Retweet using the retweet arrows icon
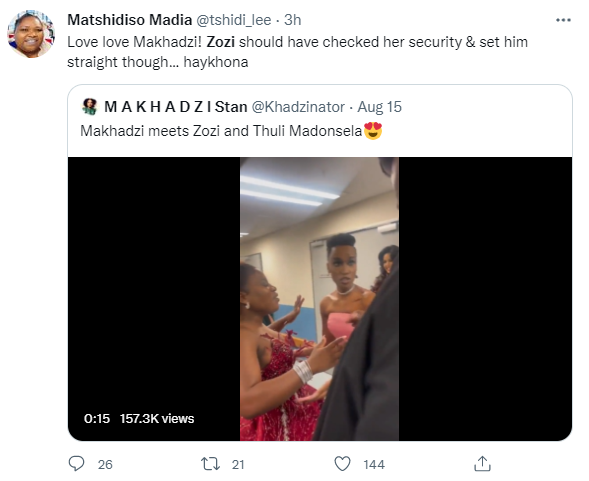 click(210, 464)
